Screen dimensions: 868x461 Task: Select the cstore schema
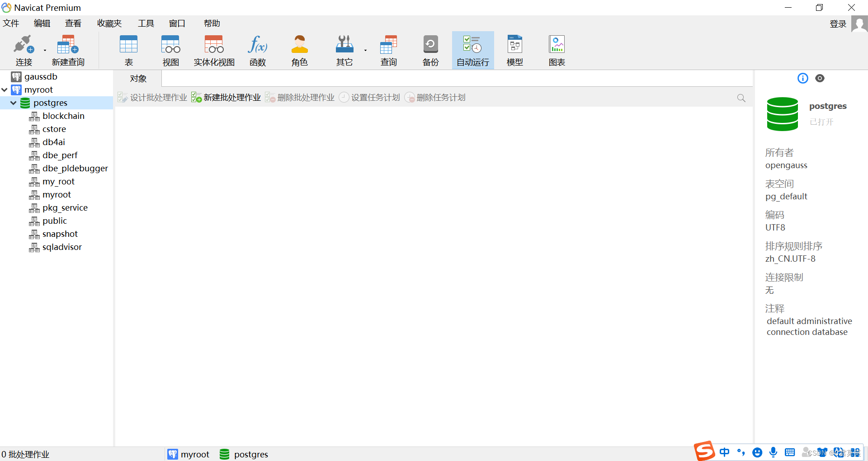pos(54,129)
